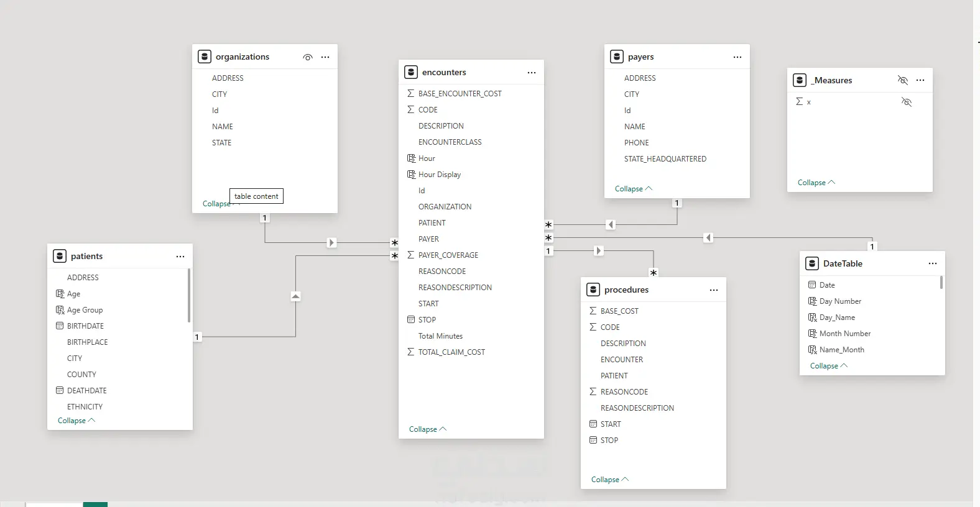This screenshot has height=507, width=980.
Task: Select the Day_Name field in DateTable
Action: (837, 317)
